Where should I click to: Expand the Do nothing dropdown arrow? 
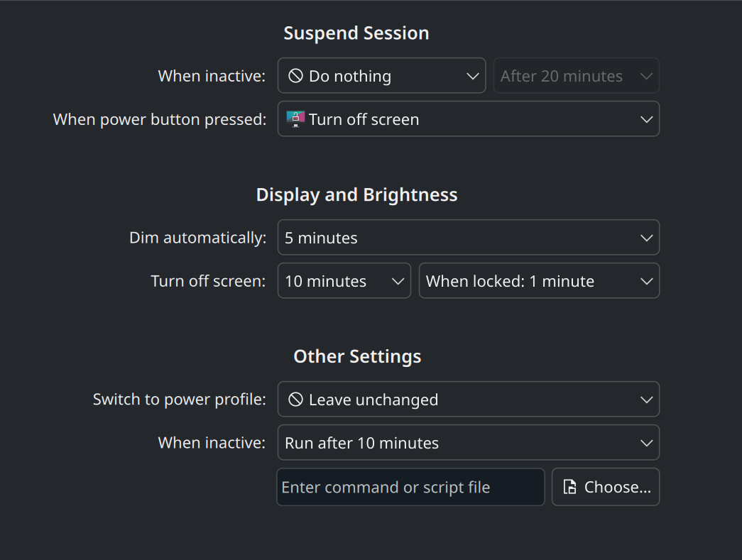tap(473, 76)
